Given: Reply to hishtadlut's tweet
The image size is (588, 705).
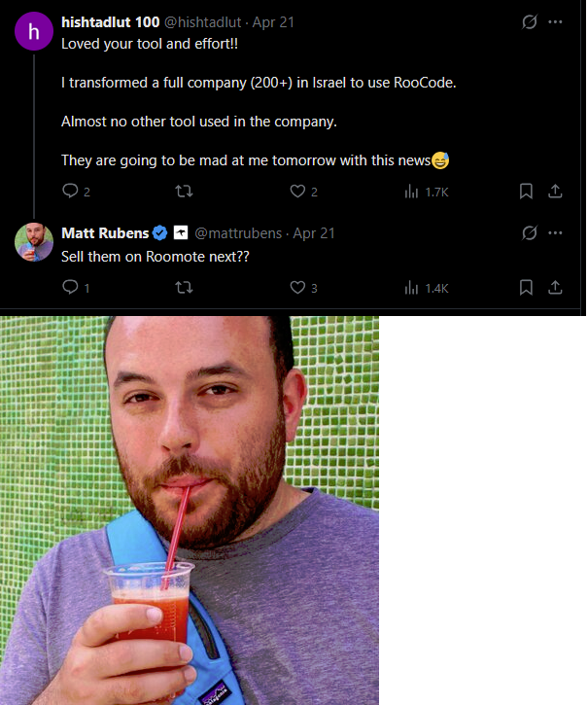Looking at the screenshot, I should pos(70,192).
